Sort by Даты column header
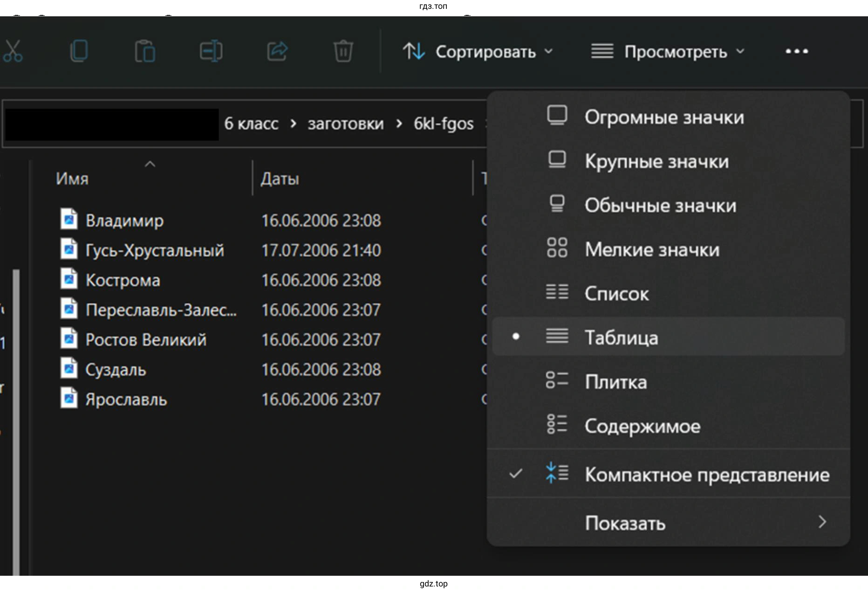The width and height of the screenshot is (868, 593). tap(280, 179)
